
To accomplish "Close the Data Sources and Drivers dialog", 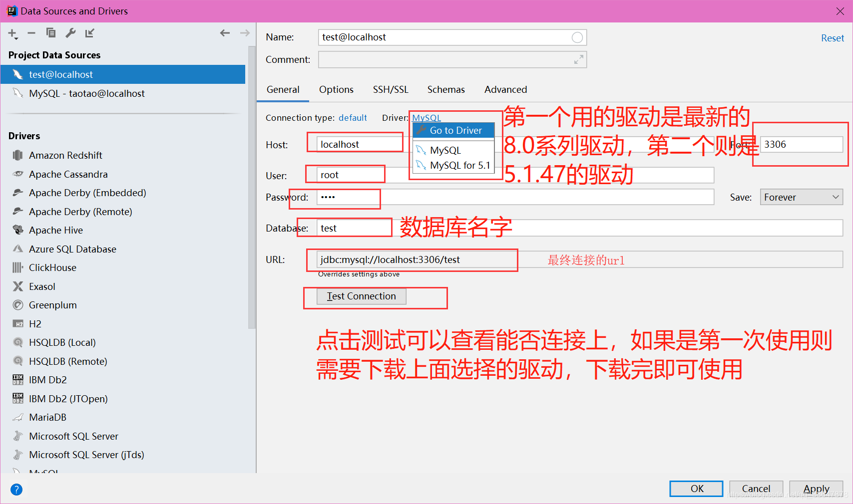I will coord(840,11).
